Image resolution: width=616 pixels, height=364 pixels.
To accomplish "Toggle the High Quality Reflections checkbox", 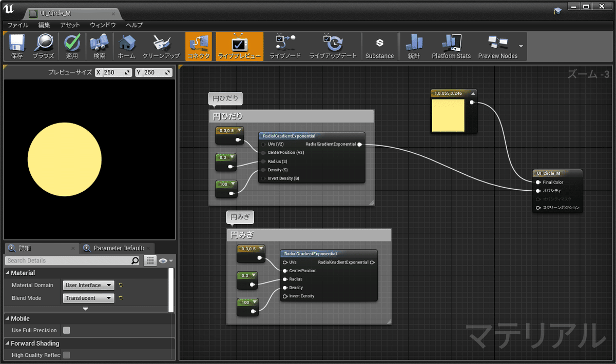I will click(67, 355).
